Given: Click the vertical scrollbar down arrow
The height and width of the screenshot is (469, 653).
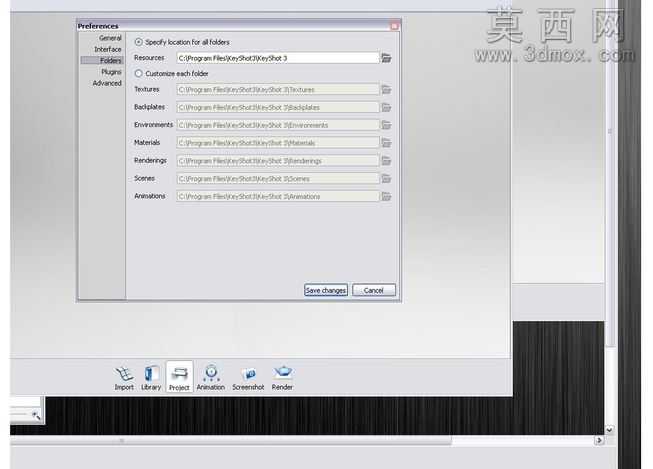Looking at the screenshot, I should tap(610, 429).
